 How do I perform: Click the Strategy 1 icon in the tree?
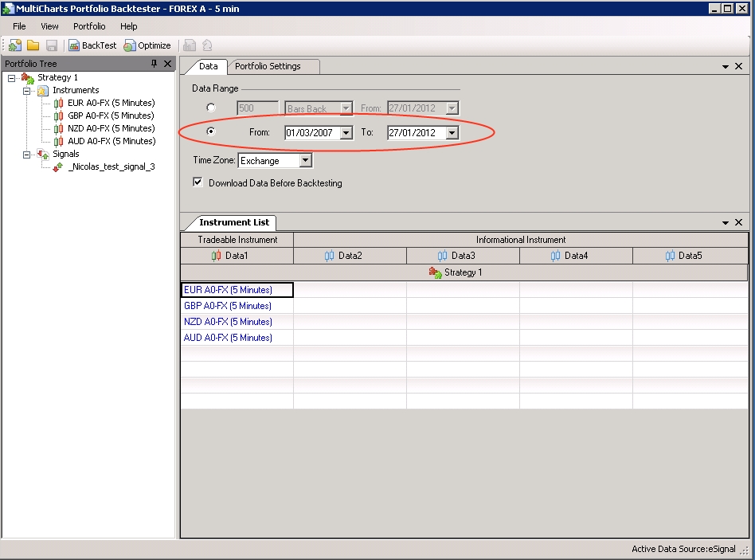[28, 77]
